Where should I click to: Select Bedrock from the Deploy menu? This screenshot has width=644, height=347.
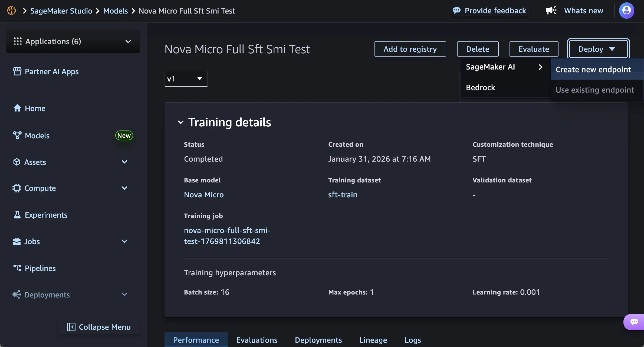click(x=480, y=87)
